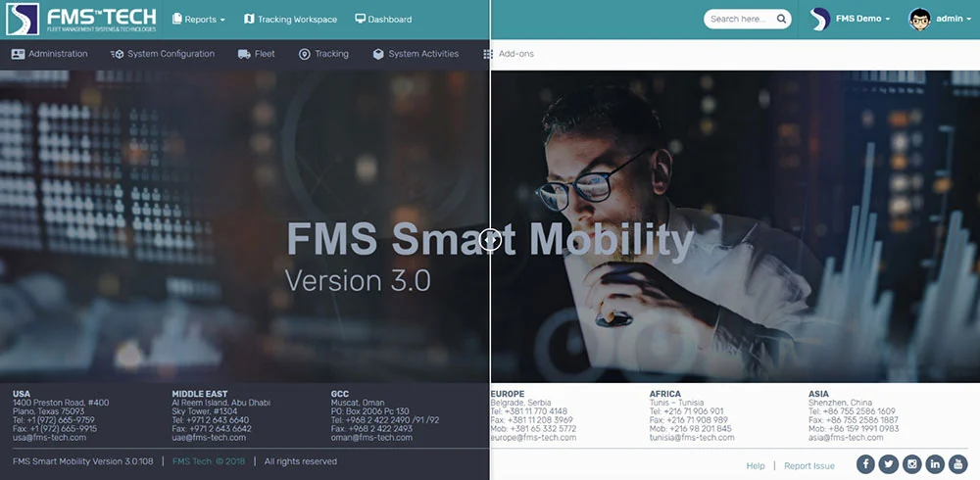980x480 pixels.
Task: Click the Instagram icon in the footer
Action: [x=911, y=464]
